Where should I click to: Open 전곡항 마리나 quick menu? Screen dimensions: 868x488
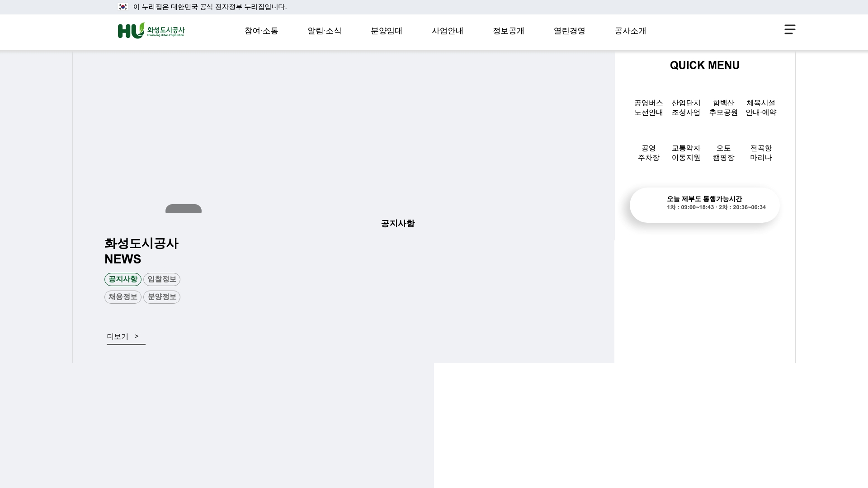(761, 153)
